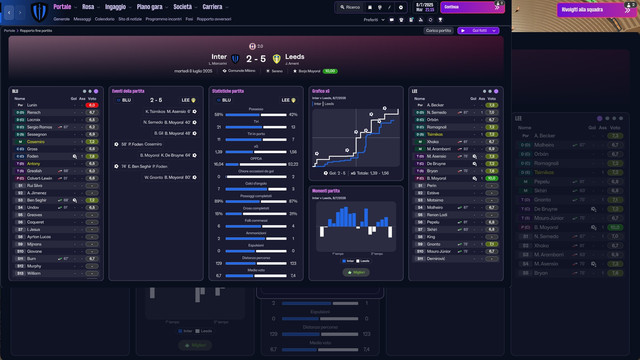The width and height of the screenshot is (640, 360).
Task: Click the Media voto stat bar
Action: (256, 276)
